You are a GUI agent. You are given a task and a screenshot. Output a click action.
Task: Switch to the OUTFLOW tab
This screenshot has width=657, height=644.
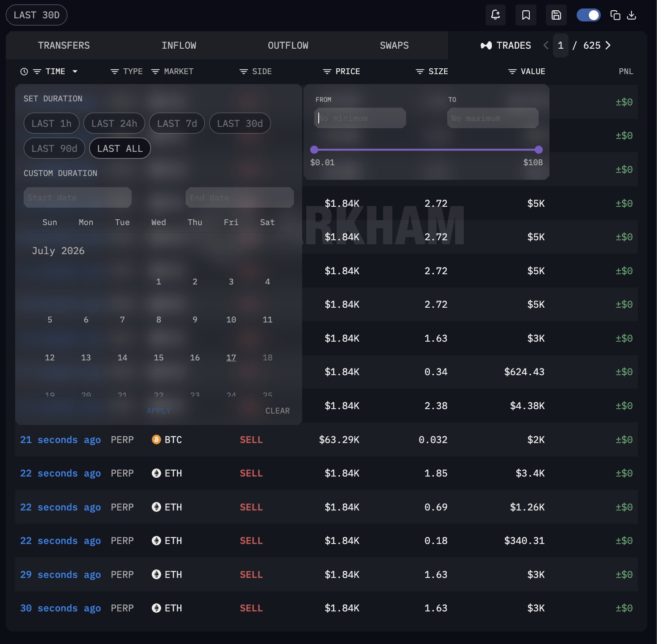(288, 46)
